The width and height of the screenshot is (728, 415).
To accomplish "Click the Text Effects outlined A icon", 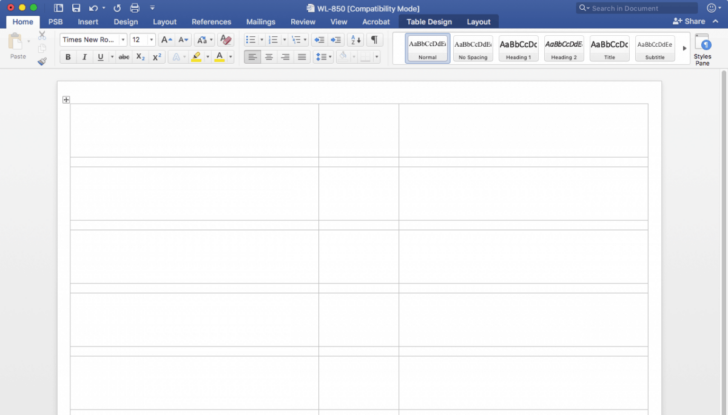I will (x=176, y=57).
